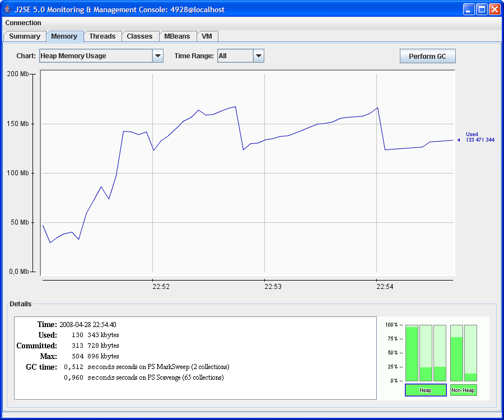Click the PS MarkSweep GC time line

coord(147,367)
